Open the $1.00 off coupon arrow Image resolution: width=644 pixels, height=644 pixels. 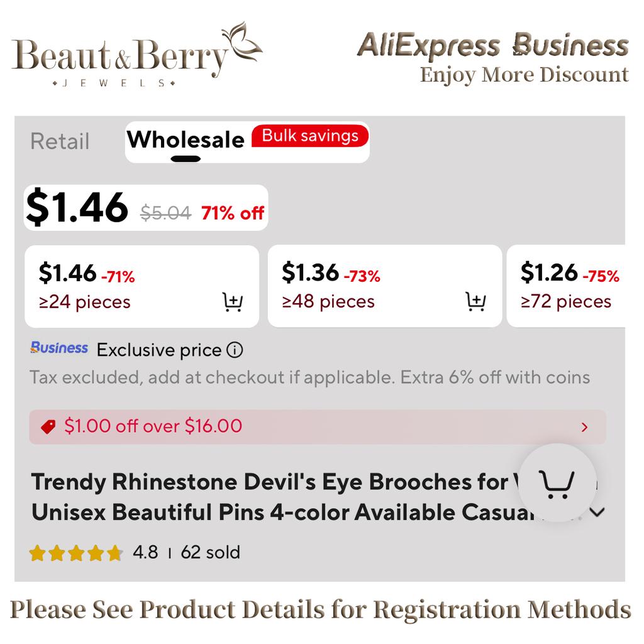585,427
